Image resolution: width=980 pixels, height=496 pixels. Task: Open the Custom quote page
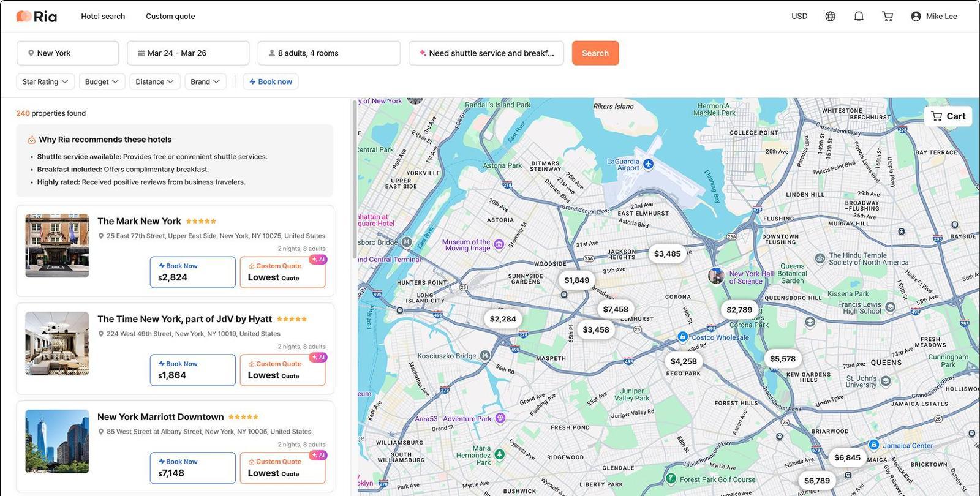(170, 17)
